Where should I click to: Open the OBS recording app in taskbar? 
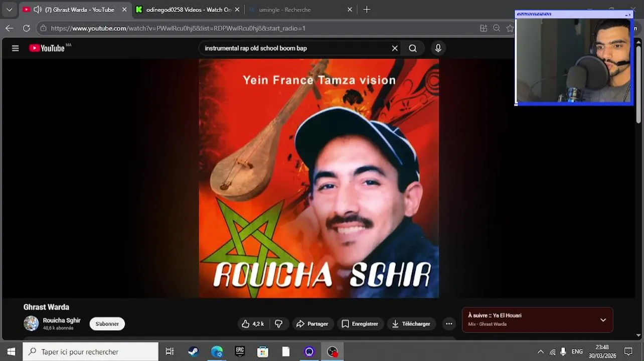333,351
